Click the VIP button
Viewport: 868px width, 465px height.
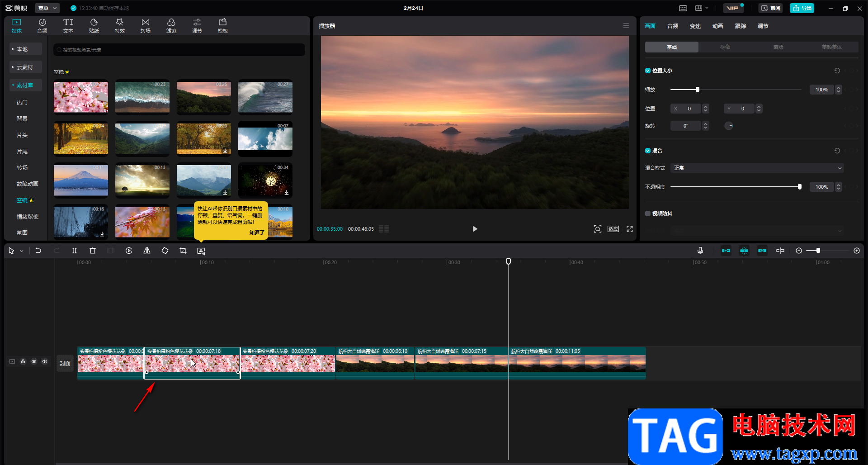733,8
